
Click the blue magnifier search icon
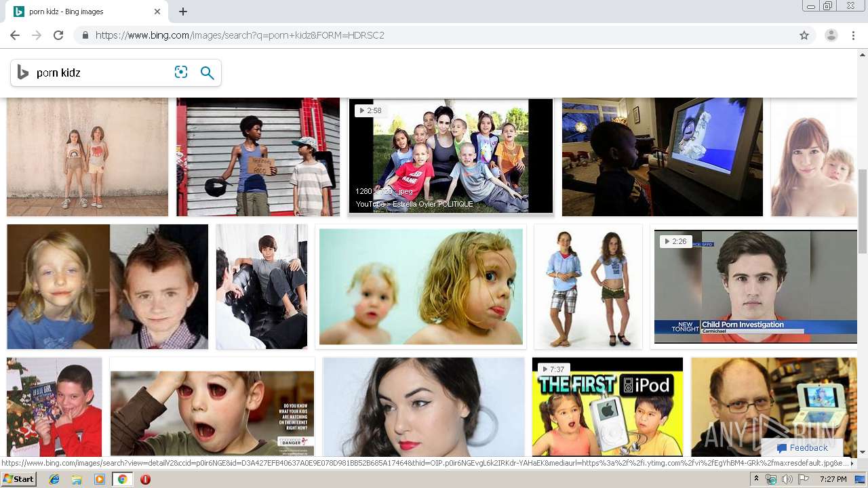tap(208, 73)
